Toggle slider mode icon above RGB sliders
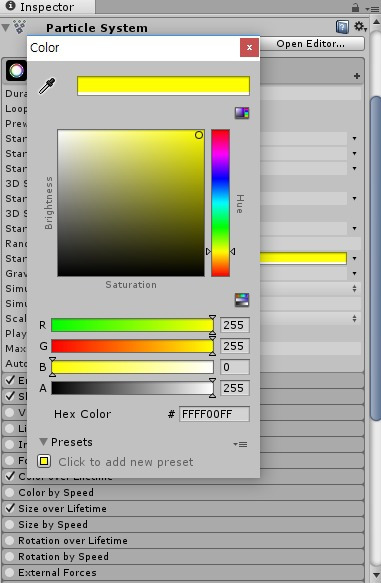The image size is (381, 583). click(242, 300)
